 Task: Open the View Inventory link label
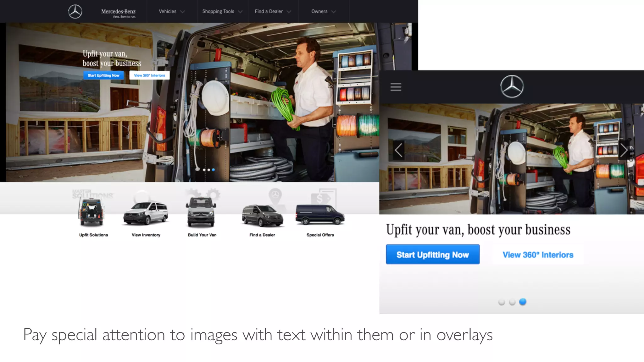tap(146, 235)
